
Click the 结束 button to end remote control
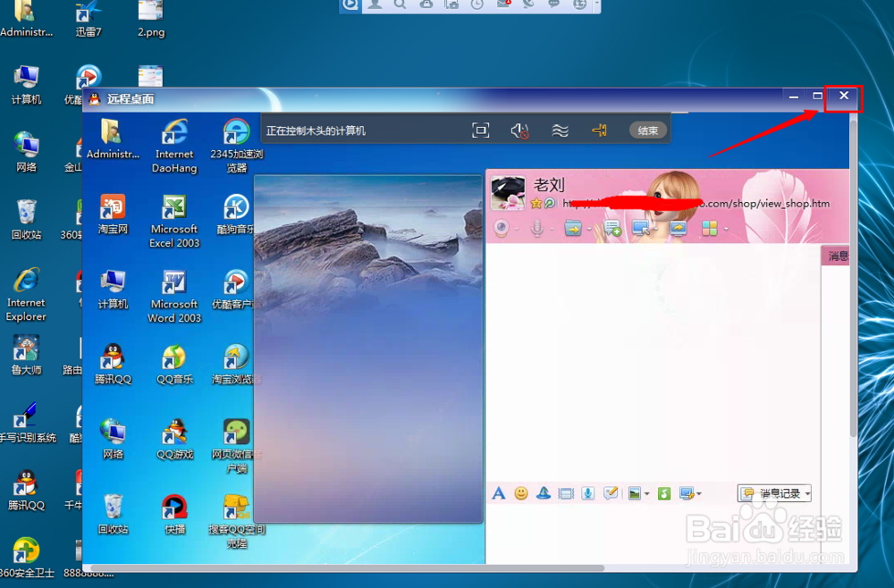647,130
